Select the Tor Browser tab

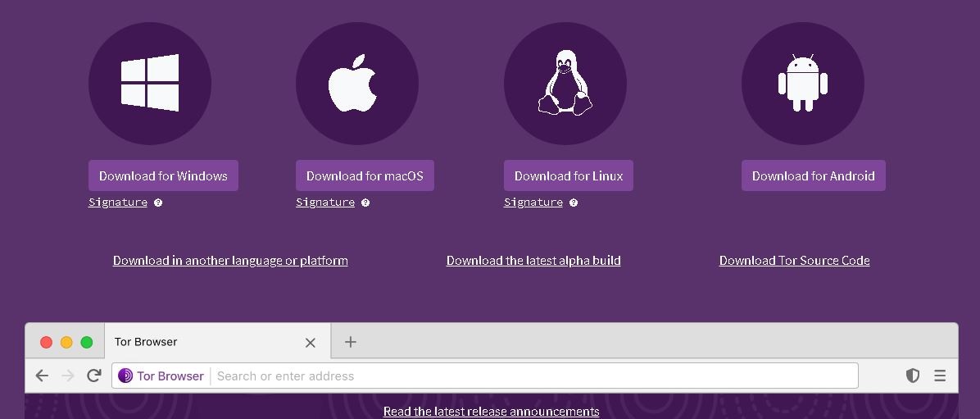coord(217,341)
